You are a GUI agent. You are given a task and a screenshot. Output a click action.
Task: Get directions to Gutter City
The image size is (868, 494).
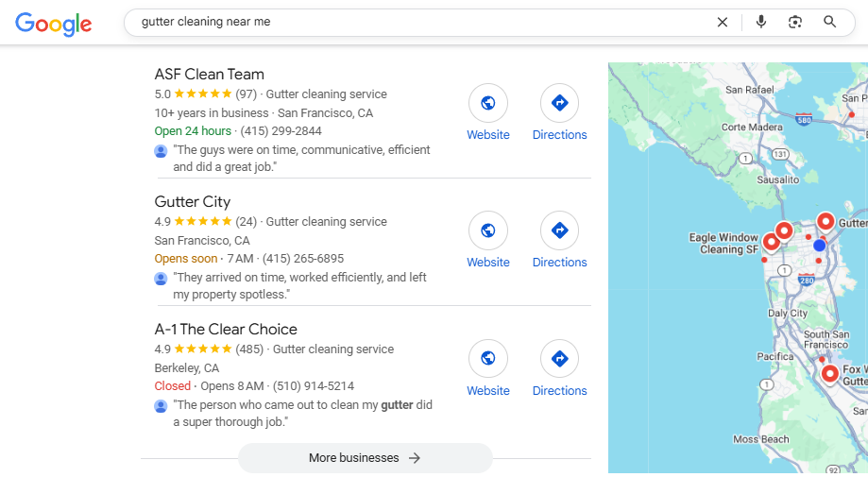559,230
